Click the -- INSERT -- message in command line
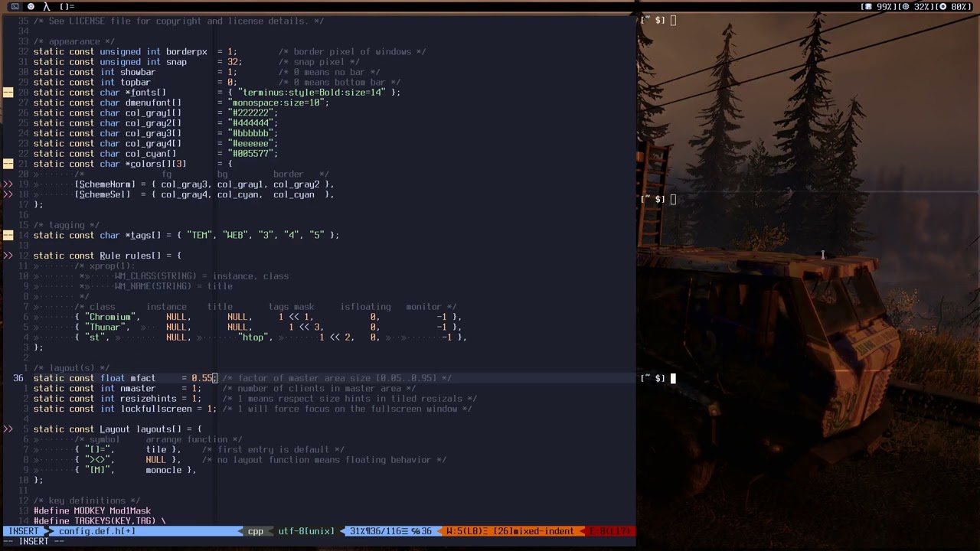Image resolution: width=980 pixels, height=551 pixels. (33, 542)
